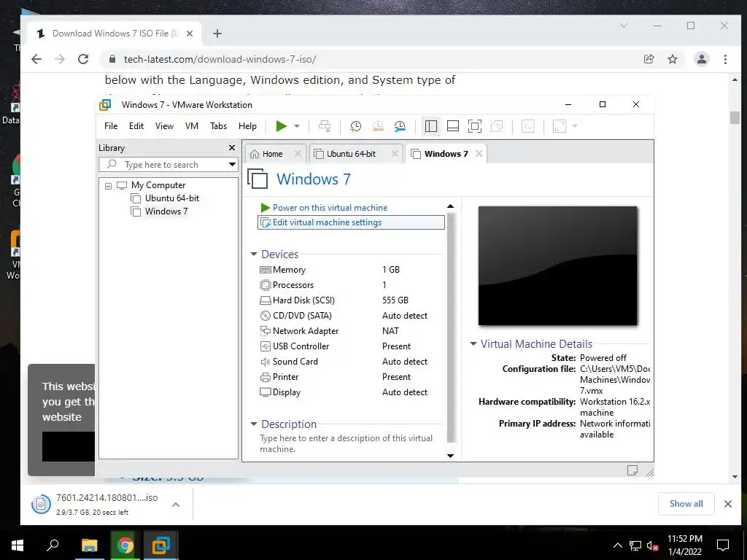Select the USB Controller device
747x560 pixels.
(x=351, y=346)
